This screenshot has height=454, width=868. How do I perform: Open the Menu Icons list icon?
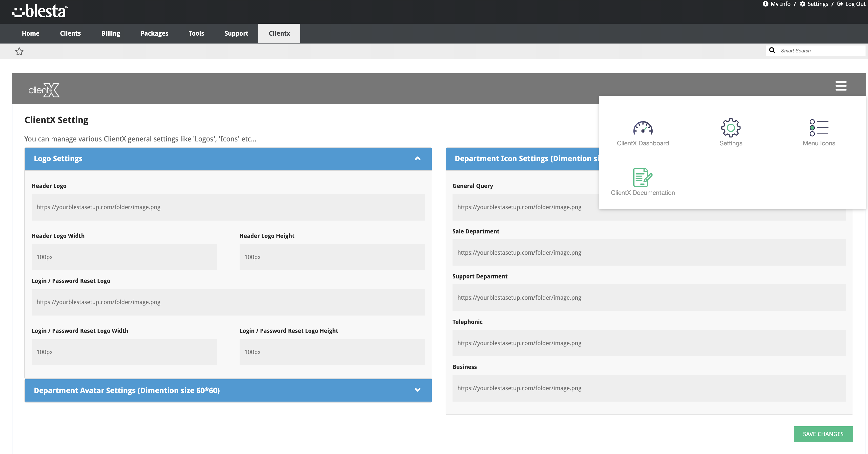tap(819, 128)
